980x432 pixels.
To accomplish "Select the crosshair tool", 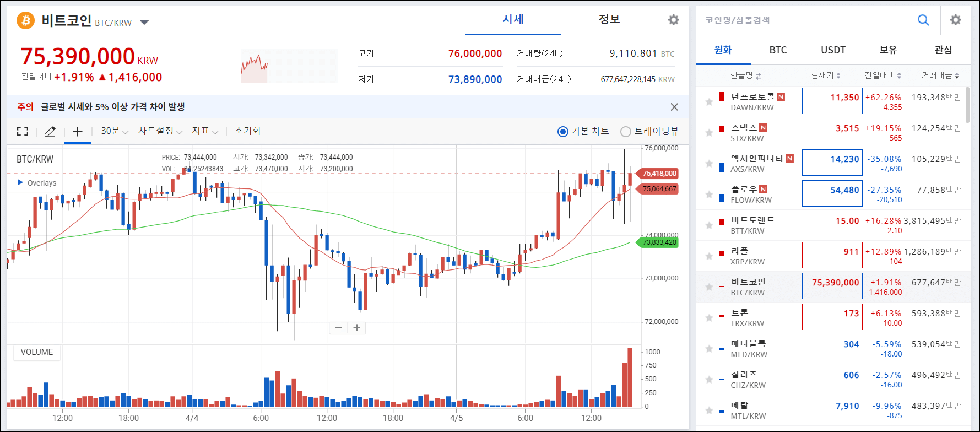I will [x=78, y=131].
